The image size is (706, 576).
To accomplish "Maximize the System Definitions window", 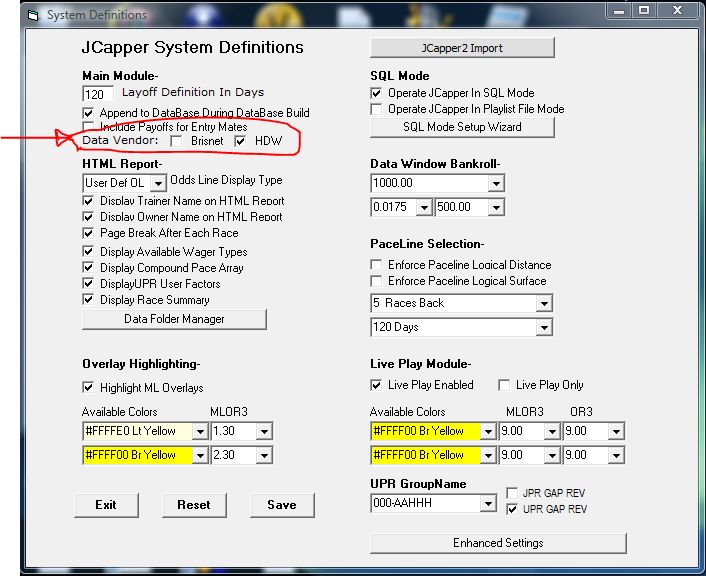I will (x=644, y=10).
